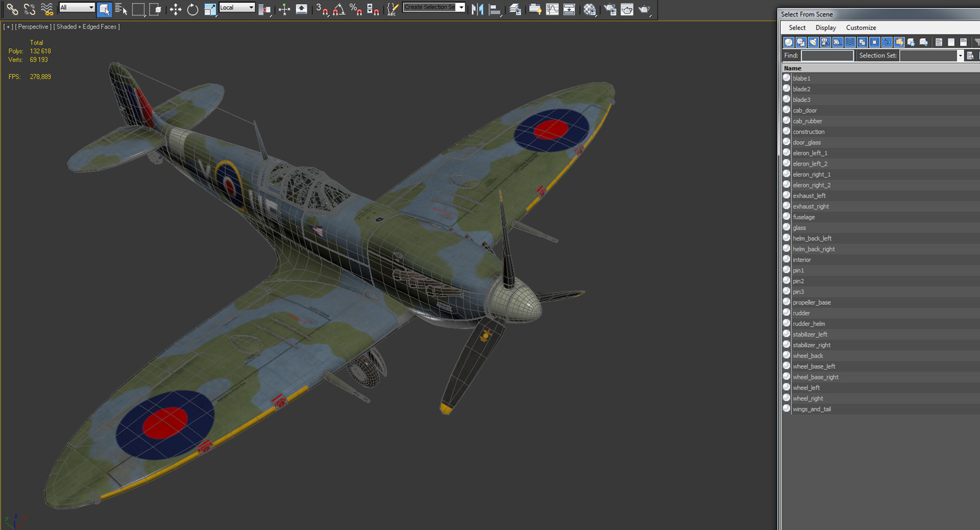
Task: Open the Material Editor
Action: tap(589, 9)
